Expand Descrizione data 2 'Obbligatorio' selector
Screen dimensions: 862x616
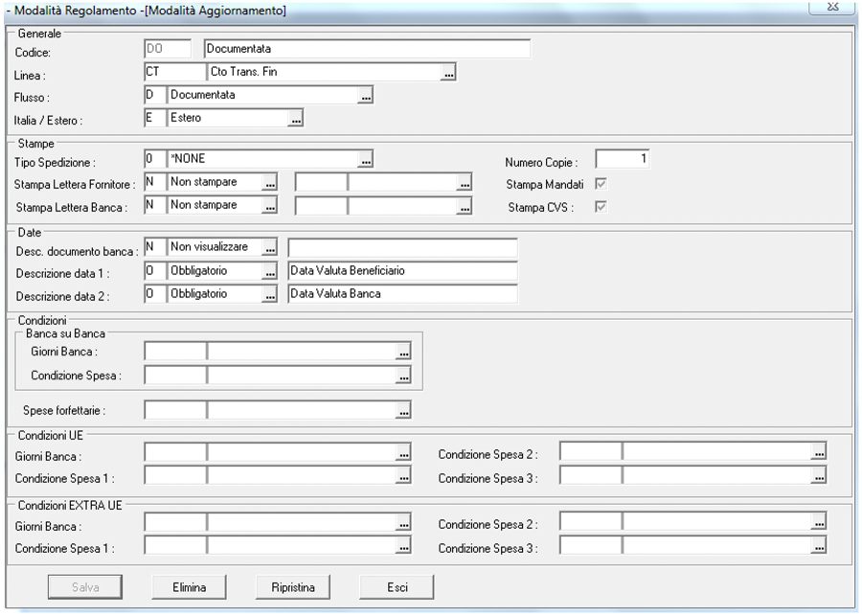pos(270,294)
